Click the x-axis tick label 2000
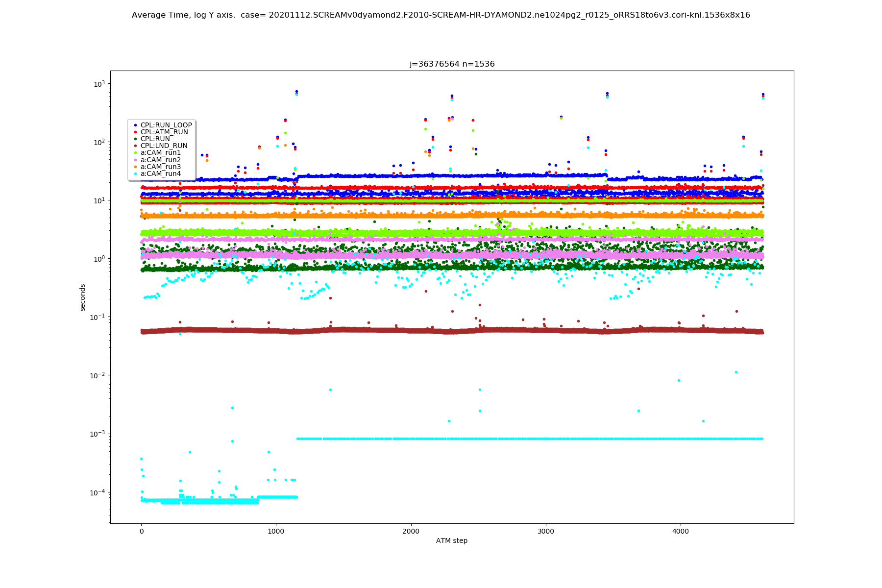882x588 pixels. (411, 531)
